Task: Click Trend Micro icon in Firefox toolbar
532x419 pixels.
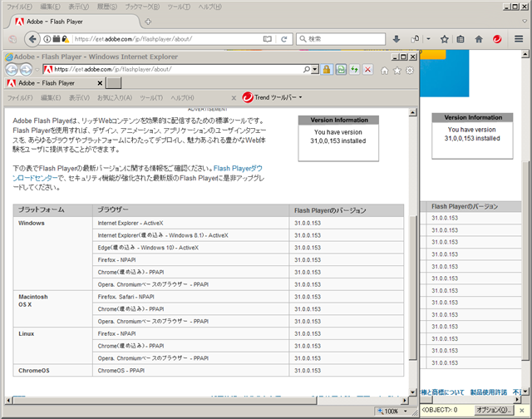Action: (497, 39)
